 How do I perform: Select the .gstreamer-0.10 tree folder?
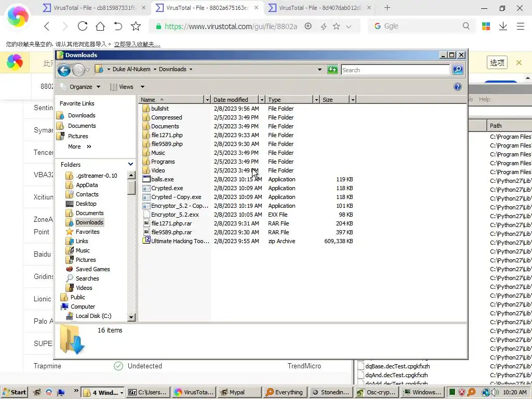coord(96,176)
